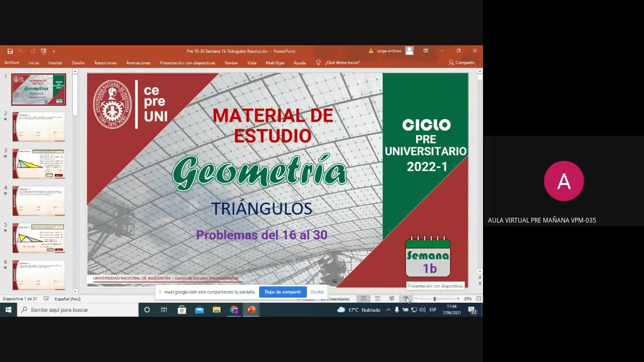Select slide 1 thumbnail in the panel
The height and width of the screenshot is (362, 644).
(x=39, y=89)
